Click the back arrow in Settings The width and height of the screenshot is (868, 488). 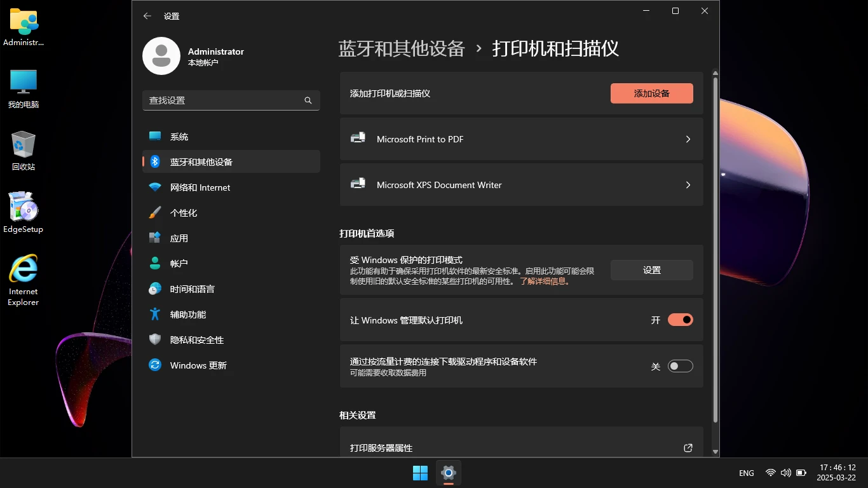coord(147,16)
